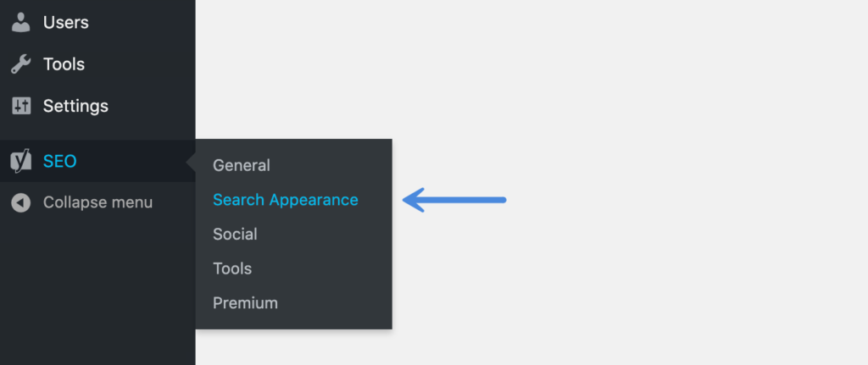
Task: Open the Premium submenu link
Action: tap(245, 303)
